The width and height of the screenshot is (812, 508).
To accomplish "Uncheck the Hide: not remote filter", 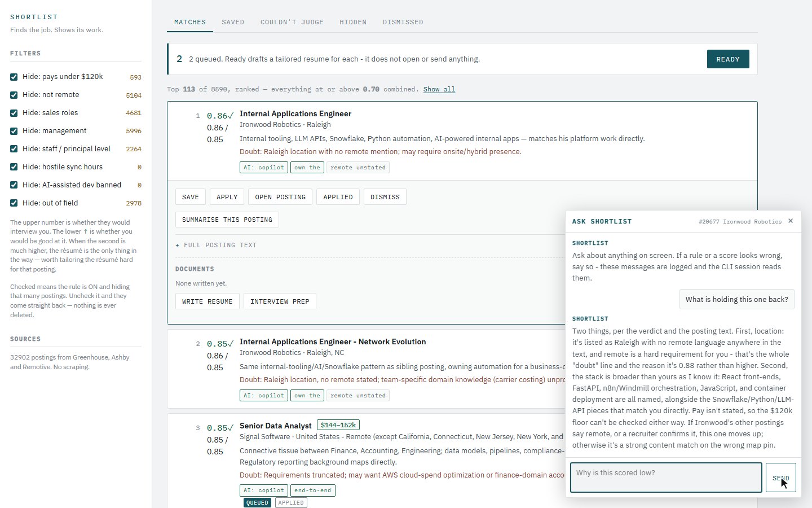I will coord(14,95).
